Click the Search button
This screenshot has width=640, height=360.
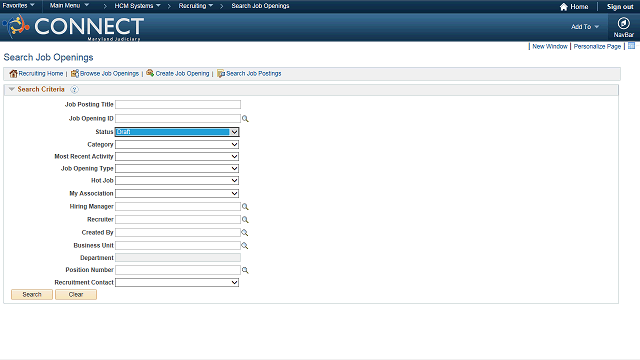[x=32, y=294]
